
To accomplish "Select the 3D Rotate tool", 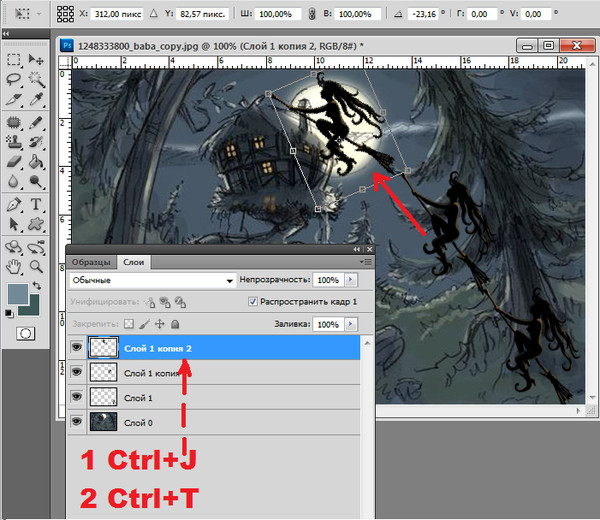I will tap(14, 247).
